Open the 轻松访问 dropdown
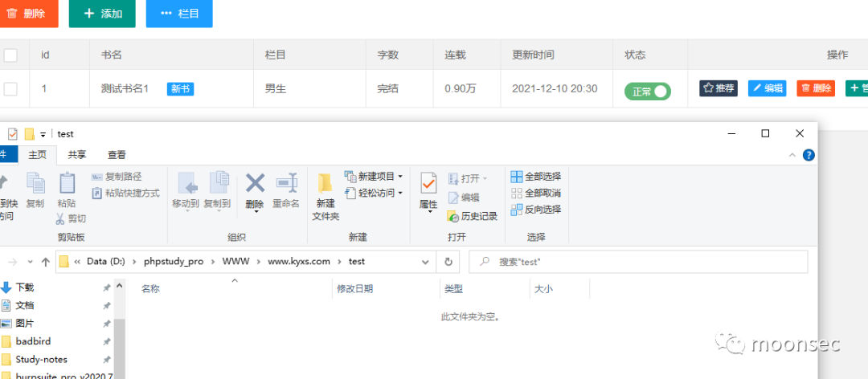This screenshot has width=868, height=379. point(374,193)
